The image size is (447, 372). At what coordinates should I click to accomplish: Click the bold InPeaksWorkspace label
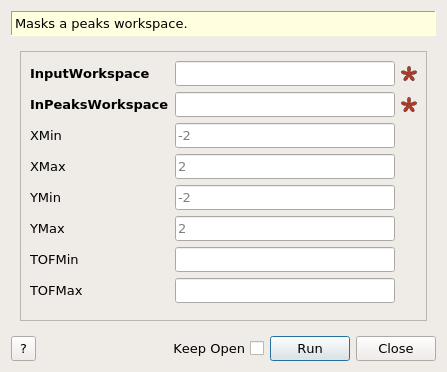coord(99,105)
